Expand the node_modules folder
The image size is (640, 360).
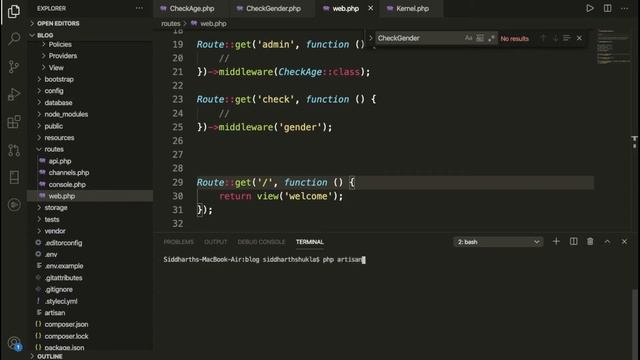click(x=66, y=114)
